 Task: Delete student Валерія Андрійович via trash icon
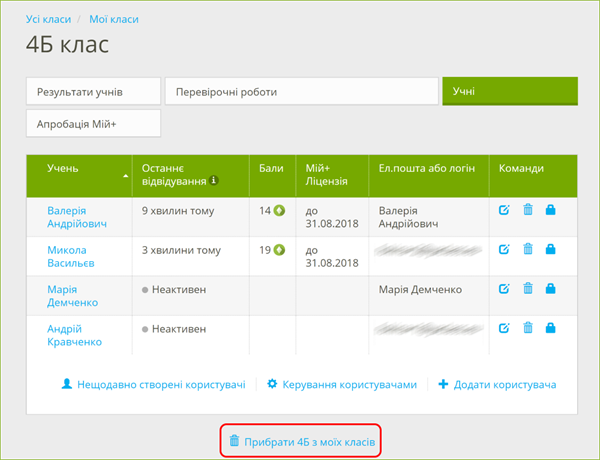[528, 210]
